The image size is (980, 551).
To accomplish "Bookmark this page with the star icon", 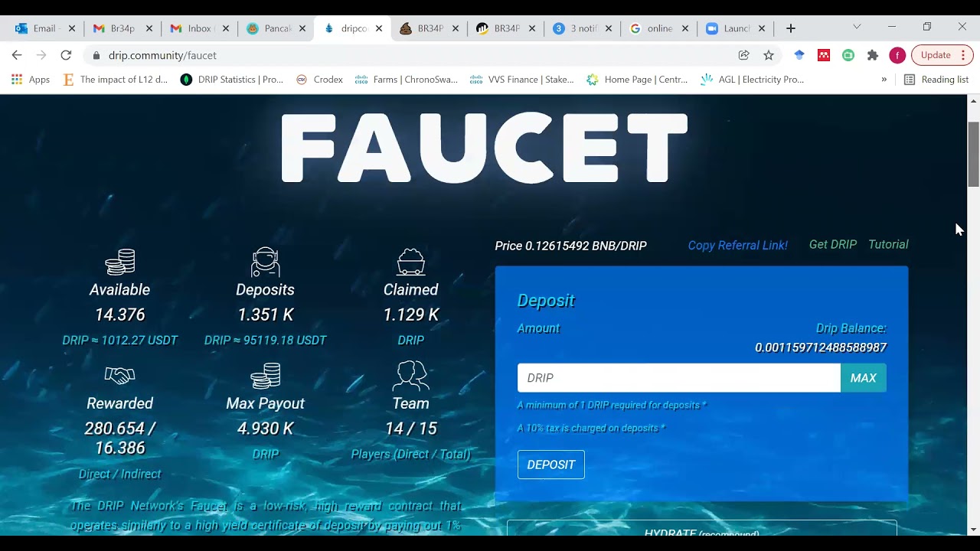I will click(x=769, y=55).
